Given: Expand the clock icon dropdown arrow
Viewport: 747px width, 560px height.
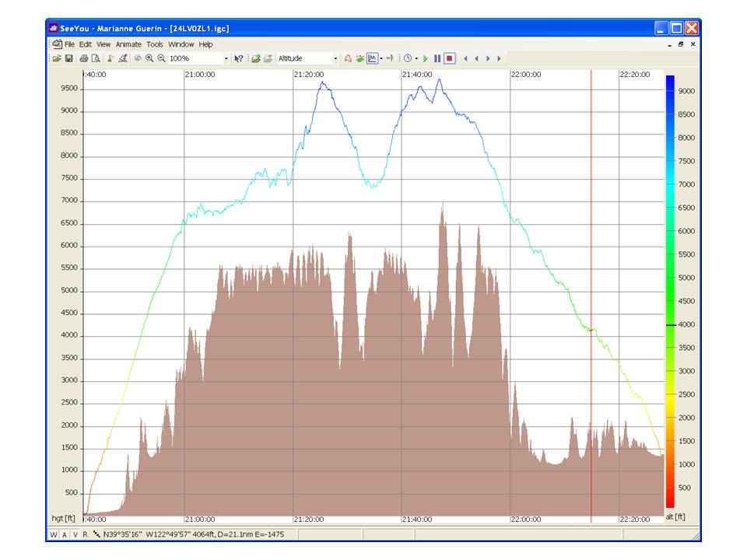Looking at the screenshot, I should click(416, 58).
